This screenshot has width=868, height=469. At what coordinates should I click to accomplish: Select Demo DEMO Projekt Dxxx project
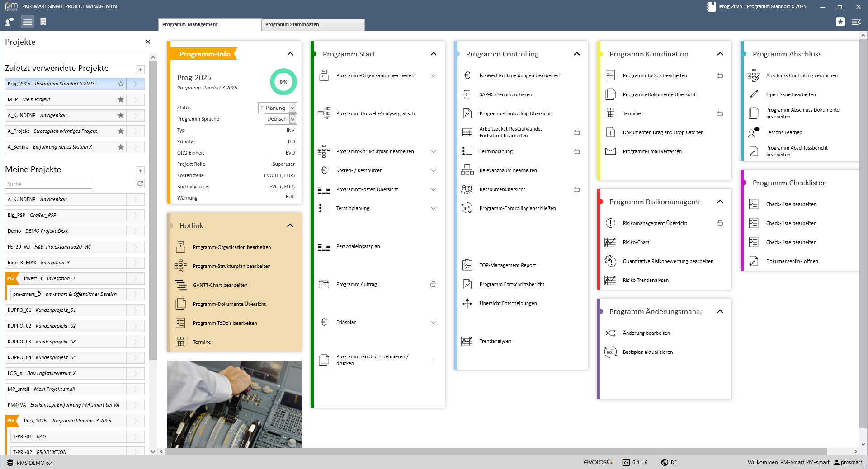pos(66,231)
